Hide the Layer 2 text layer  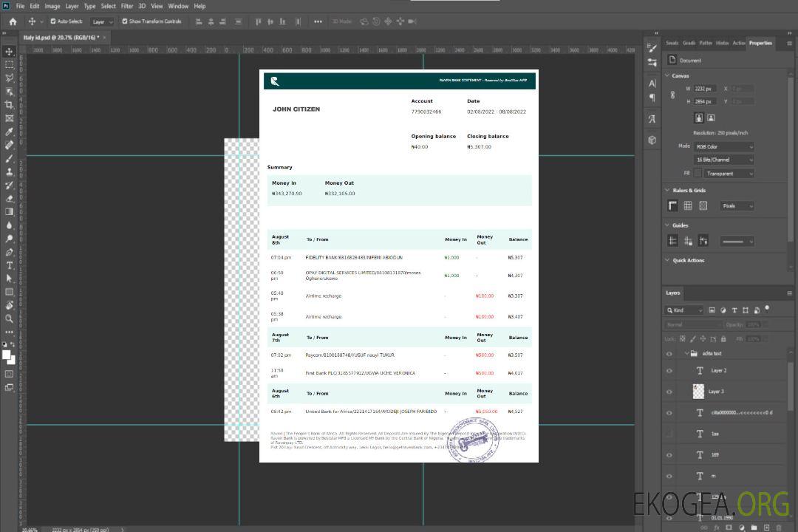click(669, 371)
